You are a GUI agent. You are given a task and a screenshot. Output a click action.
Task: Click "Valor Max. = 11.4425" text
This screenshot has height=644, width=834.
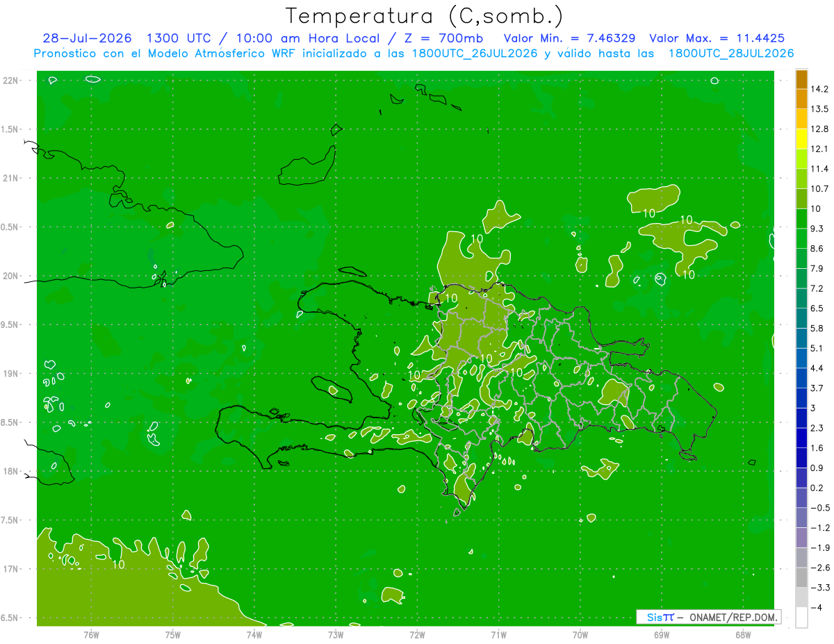tap(721, 38)
